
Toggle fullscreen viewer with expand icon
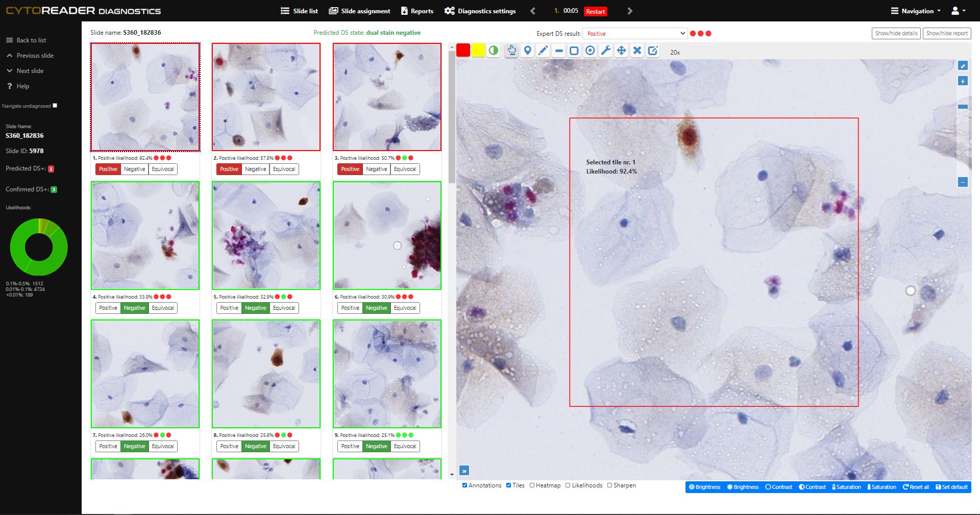click(963, 66)
